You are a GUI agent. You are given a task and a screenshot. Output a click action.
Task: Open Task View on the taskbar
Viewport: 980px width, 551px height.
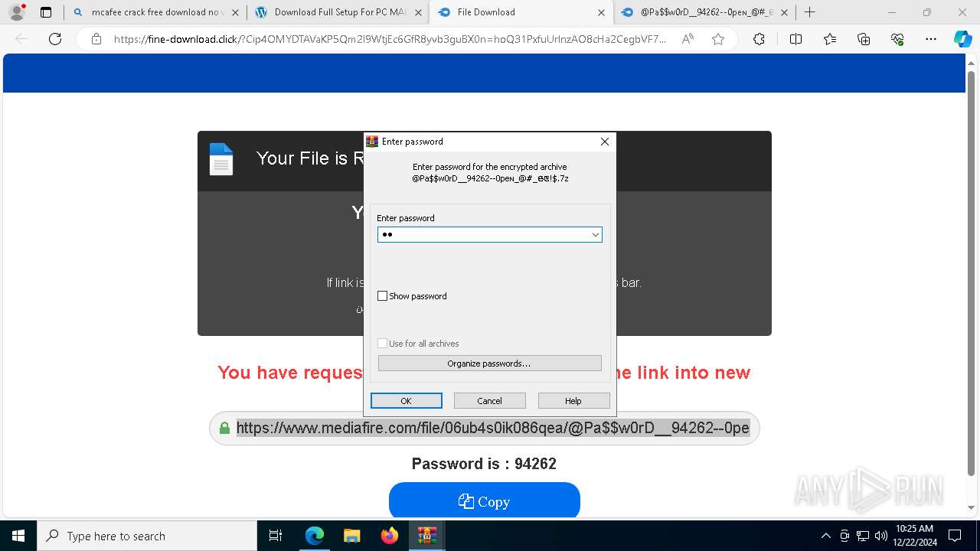(x=276, y=536)
